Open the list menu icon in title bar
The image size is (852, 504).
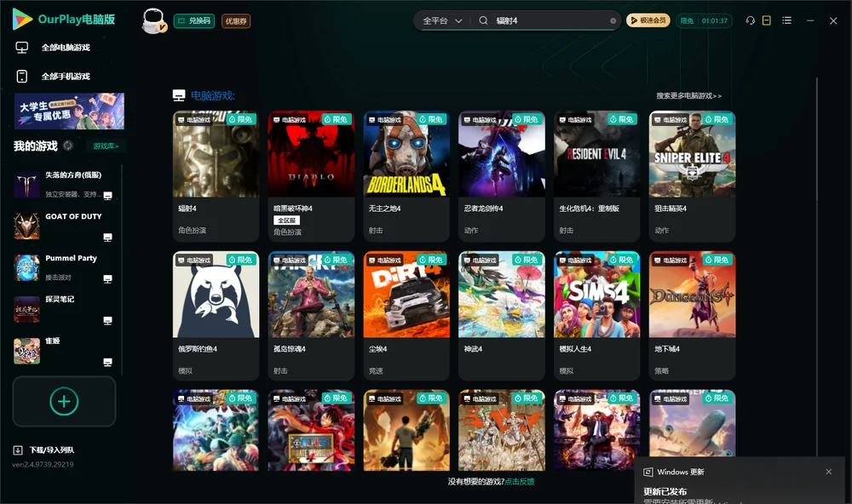(786, 20)
